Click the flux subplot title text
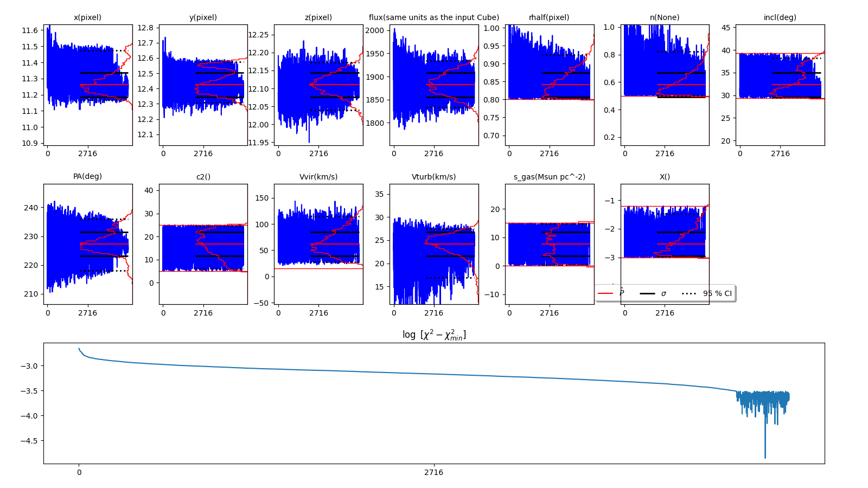Image resolution: width=868 pixels, height=488 pixels. [434, 17]
